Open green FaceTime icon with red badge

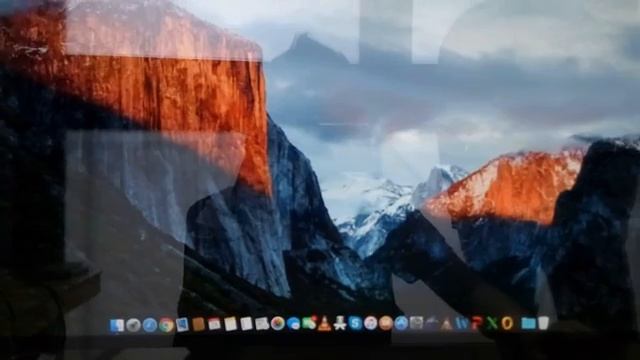(x=309, y=323)
